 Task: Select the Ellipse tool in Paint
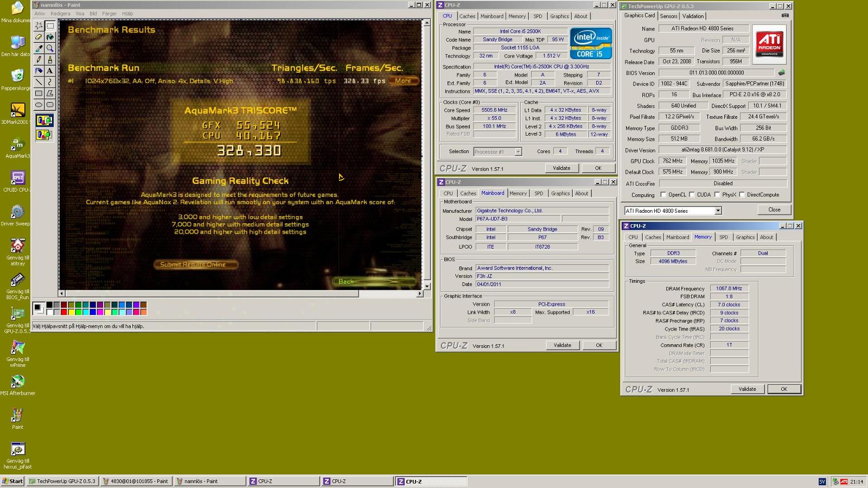click(39, 105)
